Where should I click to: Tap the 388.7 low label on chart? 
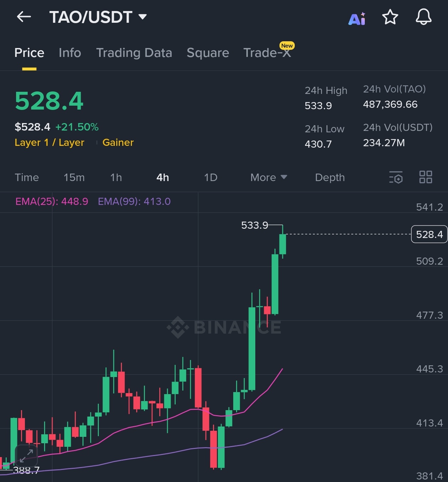[26, 470]
